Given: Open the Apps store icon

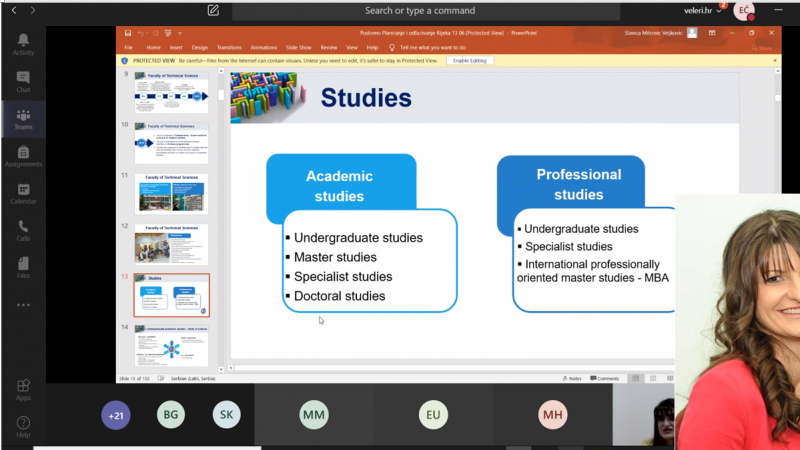Looking at the screenshot, I should pos(23,390).
